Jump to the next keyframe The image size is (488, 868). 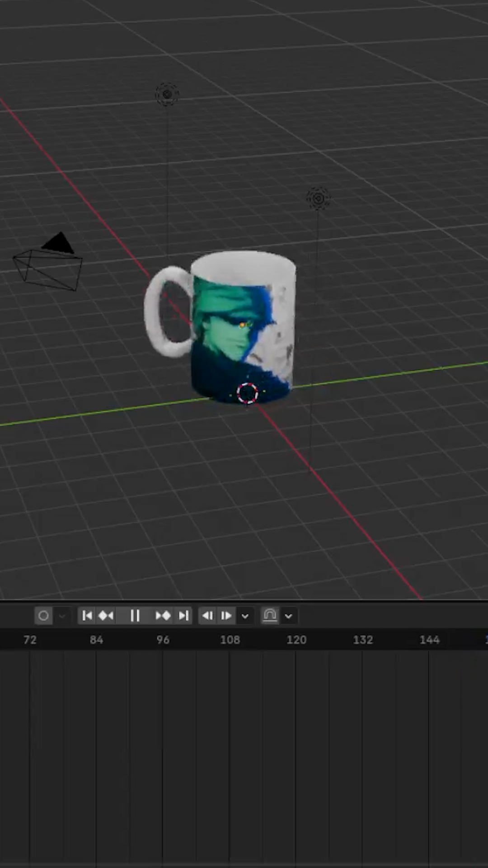[163, 616]
